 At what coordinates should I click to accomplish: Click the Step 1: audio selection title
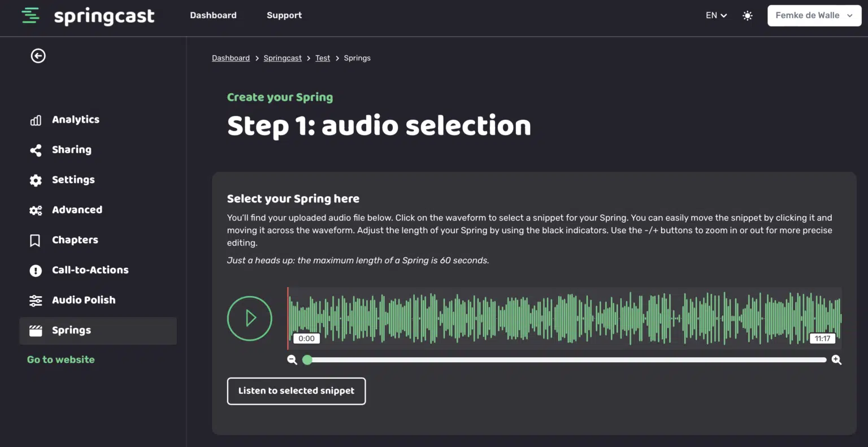(379, 125)
